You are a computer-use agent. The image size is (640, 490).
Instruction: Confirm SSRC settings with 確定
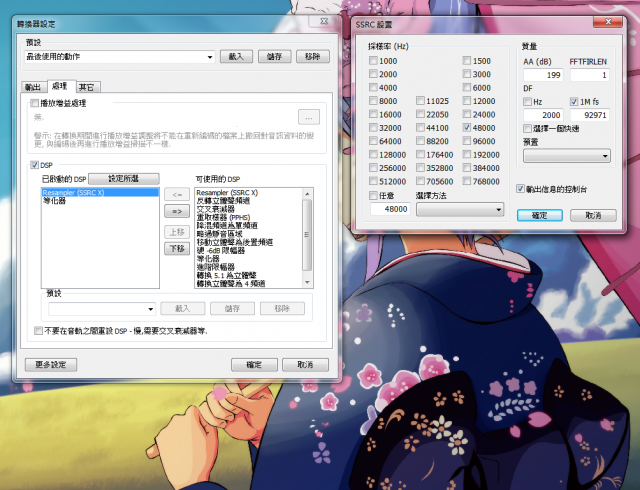540,215
